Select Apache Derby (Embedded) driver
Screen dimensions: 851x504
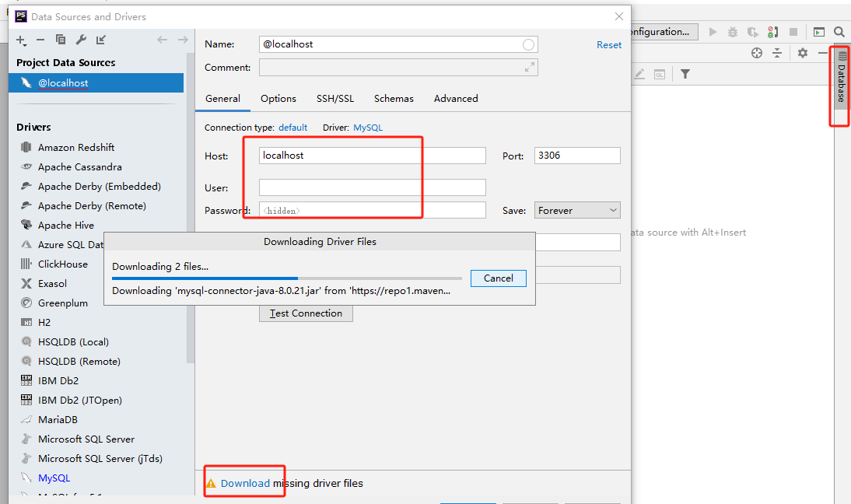(x=100, y=187)
